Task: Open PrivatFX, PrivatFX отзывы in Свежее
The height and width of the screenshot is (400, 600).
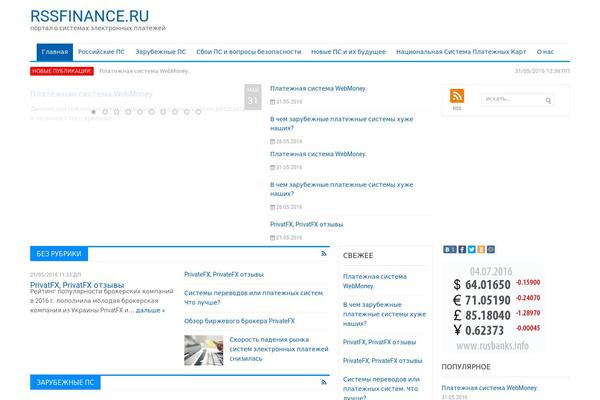Action: (379, 342)
